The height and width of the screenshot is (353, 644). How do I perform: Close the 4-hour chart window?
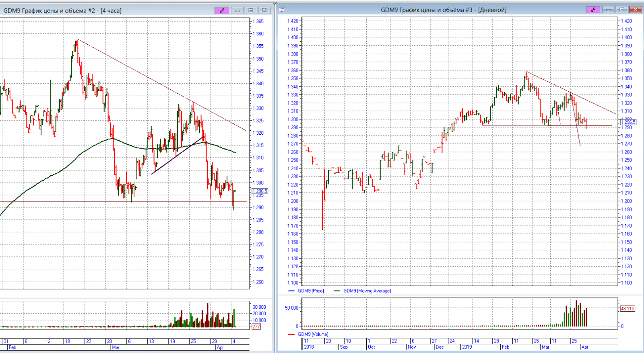click(264, 10)
